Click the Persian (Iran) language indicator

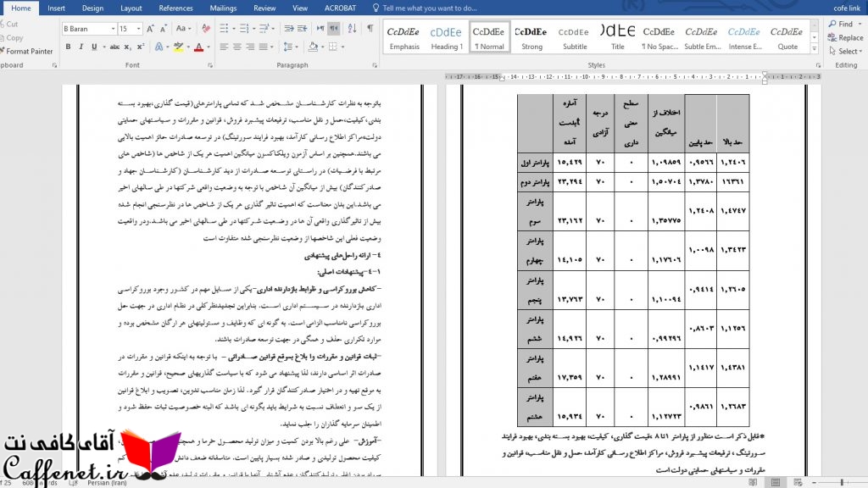pos(107,483)
